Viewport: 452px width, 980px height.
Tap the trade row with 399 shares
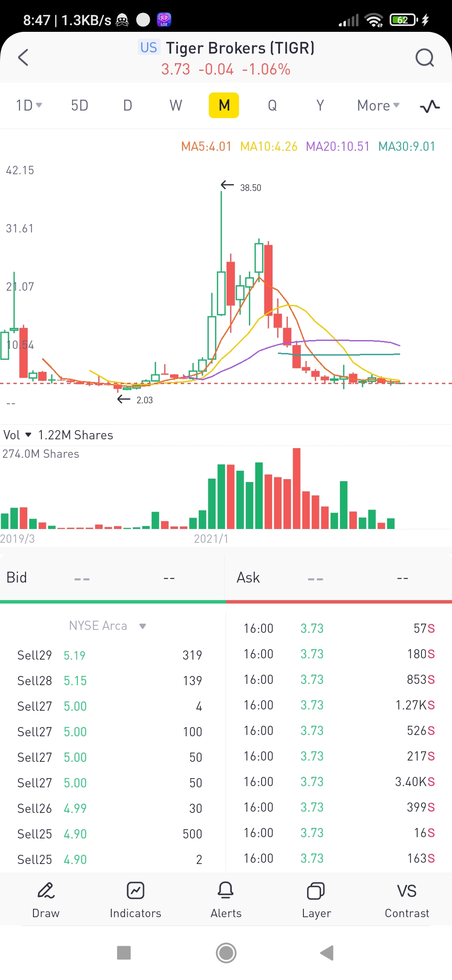tap(339, 807)
